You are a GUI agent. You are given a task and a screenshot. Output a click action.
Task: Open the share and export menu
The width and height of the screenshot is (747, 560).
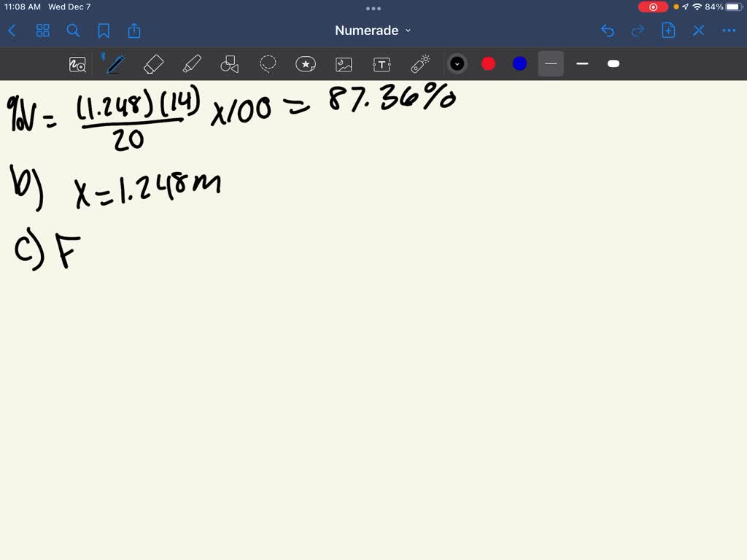[134, 31]
